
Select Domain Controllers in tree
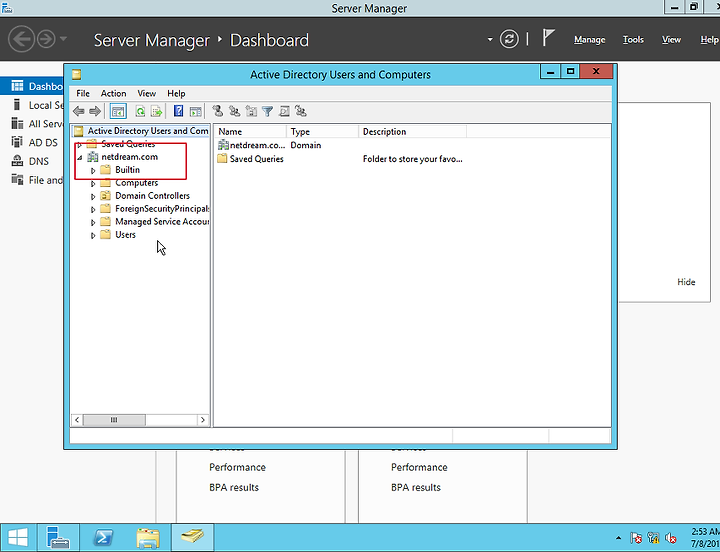click(x=152, y=196)
